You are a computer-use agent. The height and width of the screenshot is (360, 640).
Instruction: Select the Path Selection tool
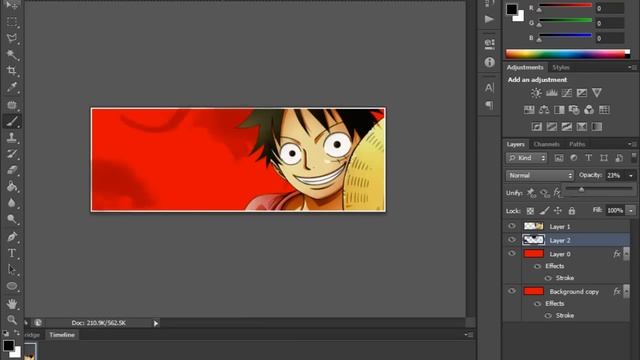click(11, 269)
